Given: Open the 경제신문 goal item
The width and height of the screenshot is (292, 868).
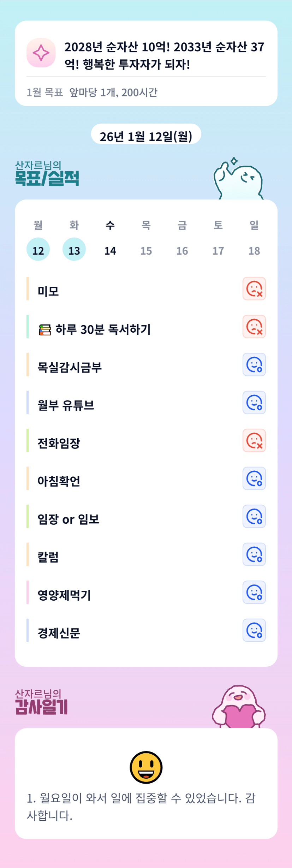Looking at the screenshot, I should 59,633.
